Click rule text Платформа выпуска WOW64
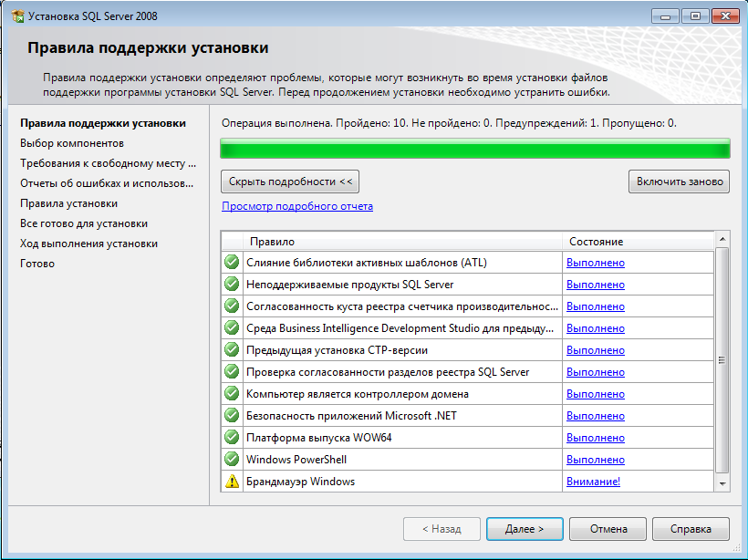Screen dimensions: 748x560 coord(318,438)
